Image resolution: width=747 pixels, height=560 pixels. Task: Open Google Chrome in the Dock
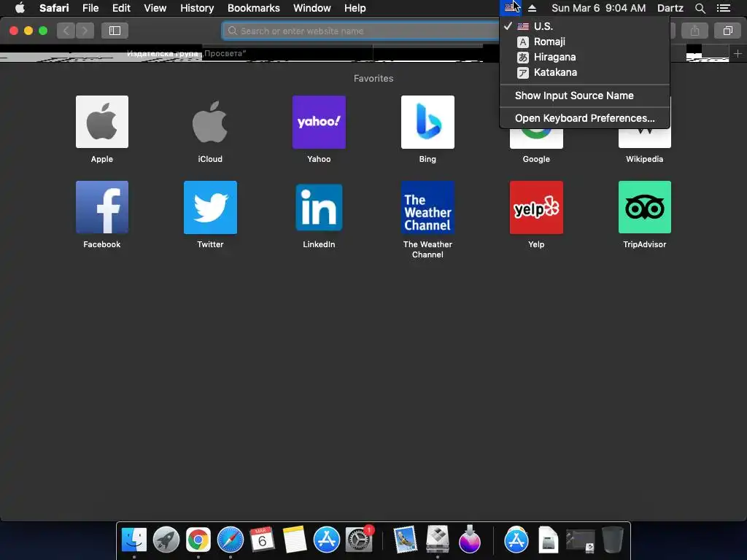(x=198, y=540)
